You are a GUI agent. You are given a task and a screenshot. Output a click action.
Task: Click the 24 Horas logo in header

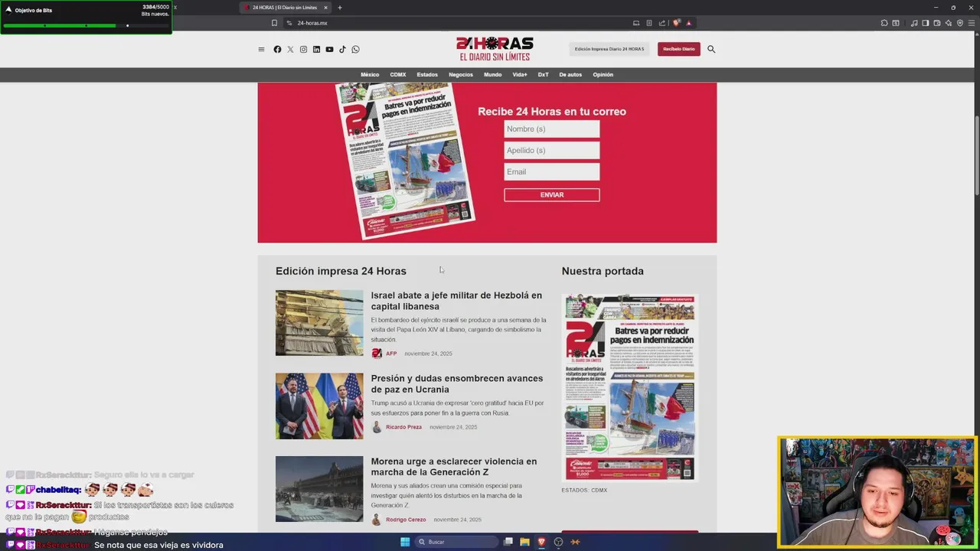tap(495, 49)
